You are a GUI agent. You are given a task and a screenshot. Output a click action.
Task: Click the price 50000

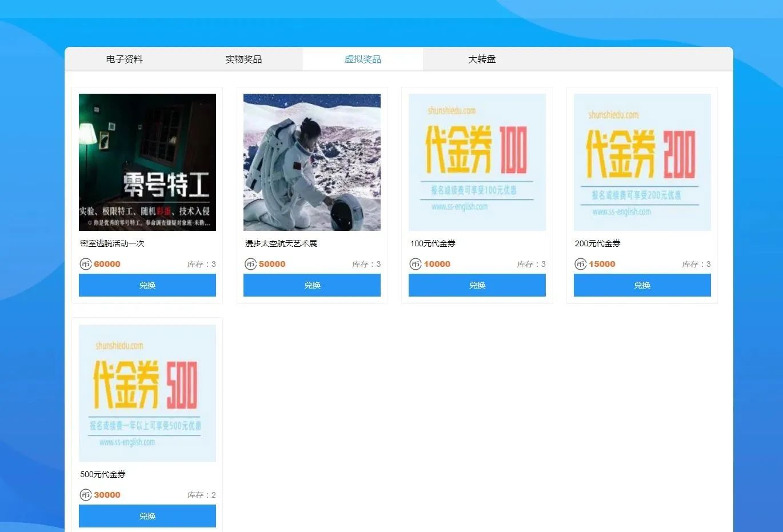pyautogui.click(x=272, y=264)
